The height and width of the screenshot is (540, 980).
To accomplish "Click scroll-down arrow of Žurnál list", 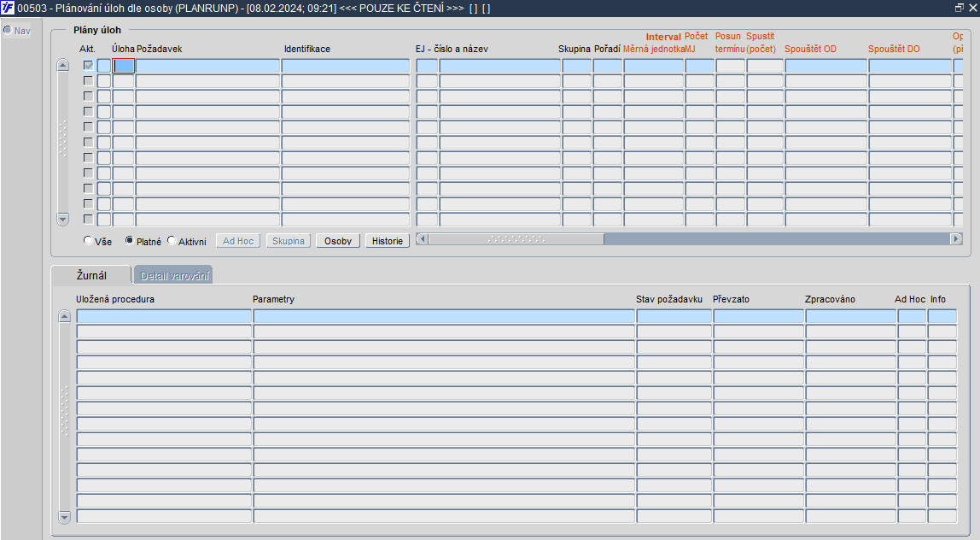I will tap(64, 517).
